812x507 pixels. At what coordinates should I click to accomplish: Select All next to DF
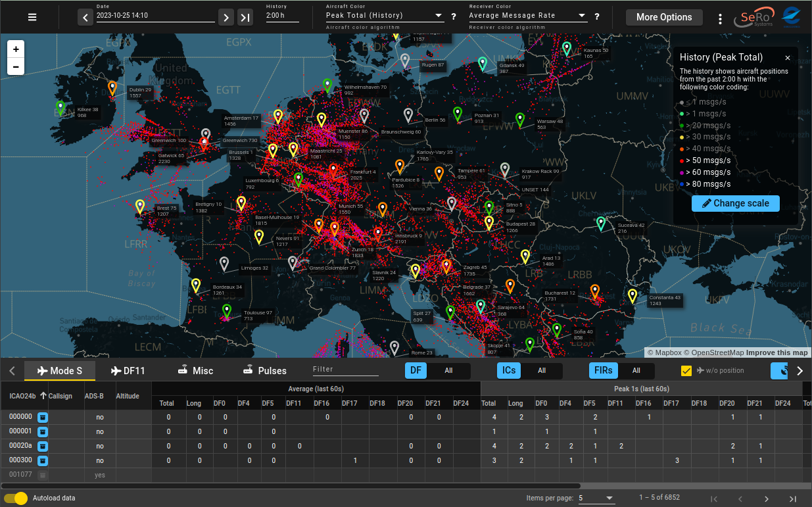pyautogui.click(x=448, y=370)
